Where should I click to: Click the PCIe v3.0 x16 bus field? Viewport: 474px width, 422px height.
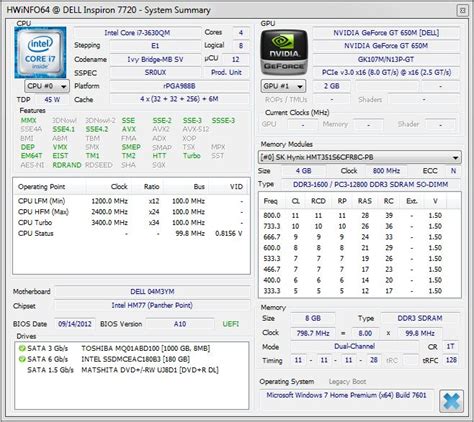pos(386,73)
